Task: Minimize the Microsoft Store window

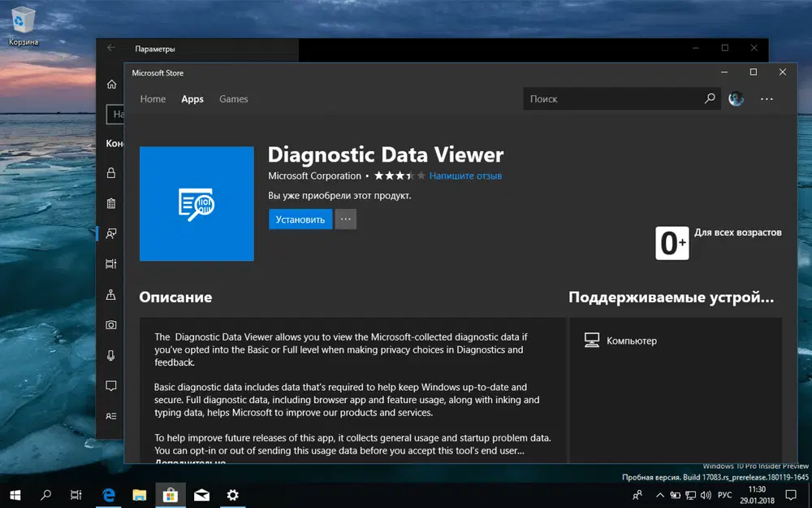Action: pos(724,72)
